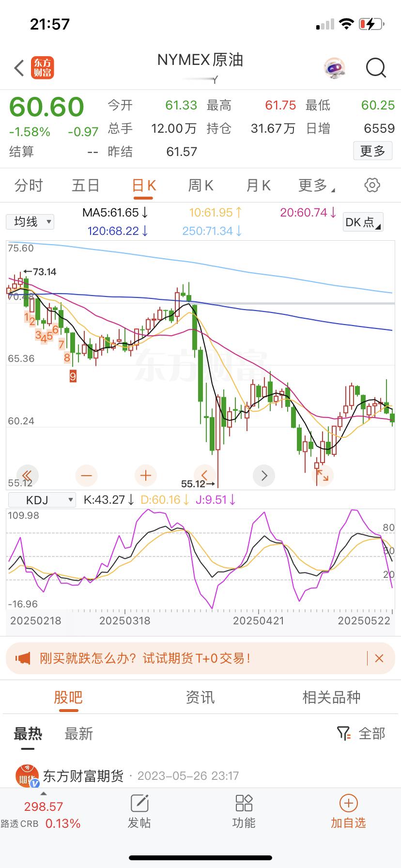Screen dimensions: 401x868
Task: Jump to earliest data double-left arrow
Action: coord(27,475)
